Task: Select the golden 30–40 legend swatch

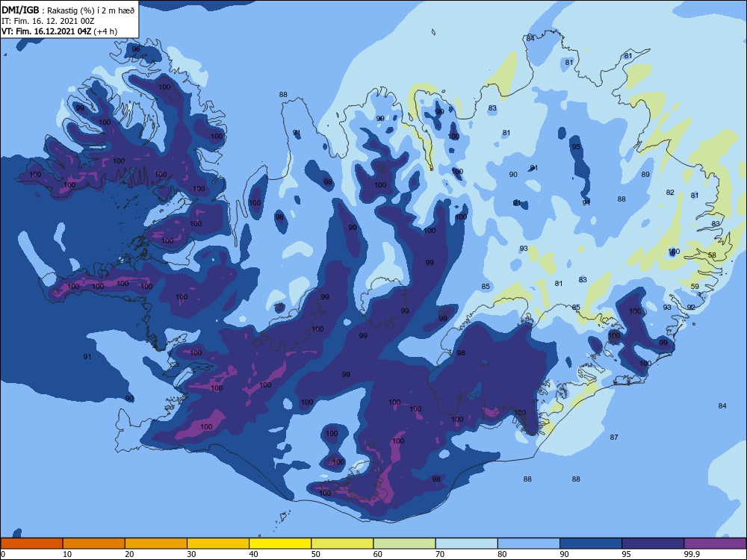Action: coord(218,544)
